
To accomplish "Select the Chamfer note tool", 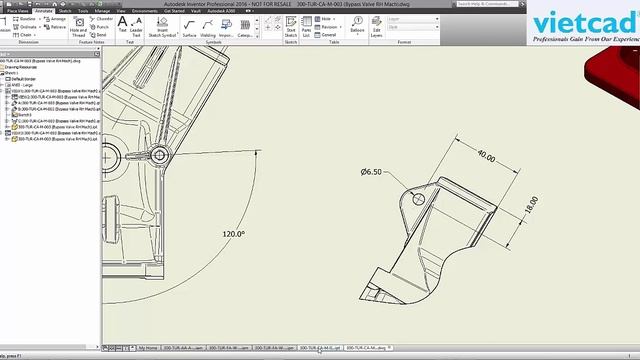I will point(101,19).
